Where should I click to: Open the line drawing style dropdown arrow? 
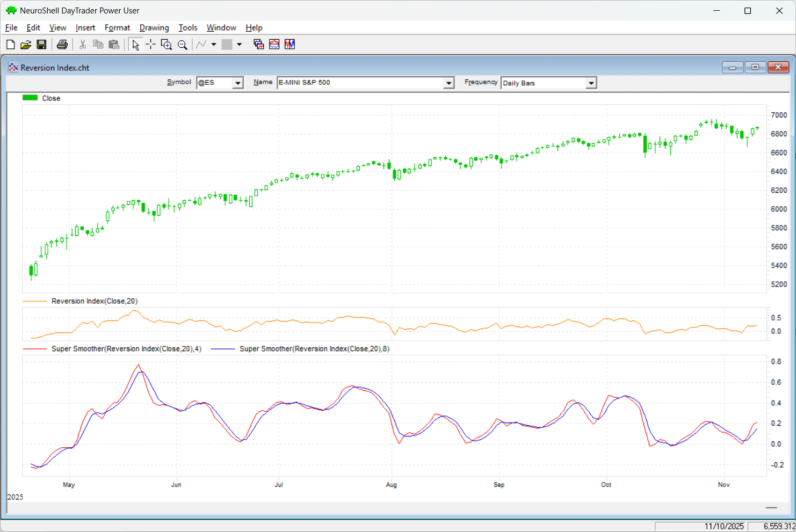point(214,45)
